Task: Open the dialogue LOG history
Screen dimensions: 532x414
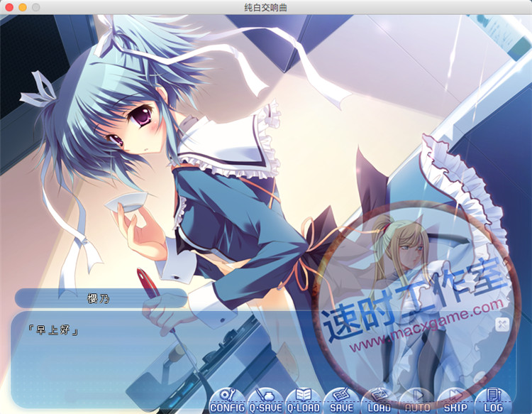Action: pos(494,401)
